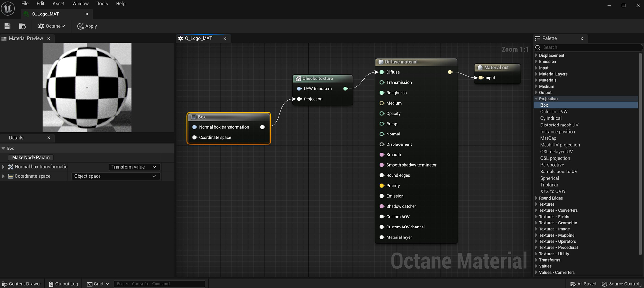Expand the Materials palette category
Viewport: 644px width, 288px height.
coord(536,80)
